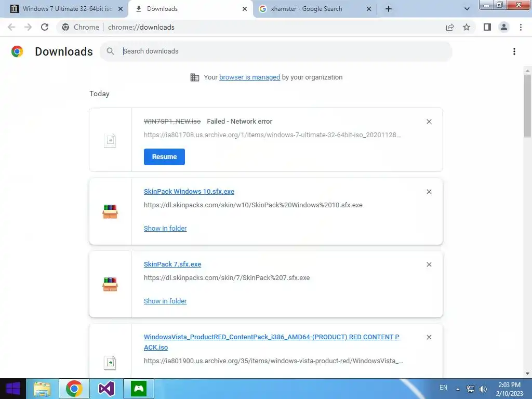Open the taskbar clock showing 2:03 PM

pos(509,389)
